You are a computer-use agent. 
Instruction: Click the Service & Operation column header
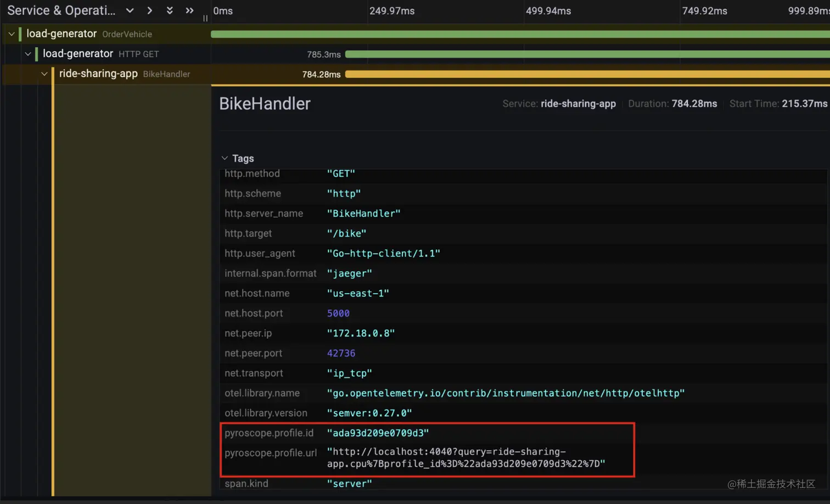click(61, 10)
